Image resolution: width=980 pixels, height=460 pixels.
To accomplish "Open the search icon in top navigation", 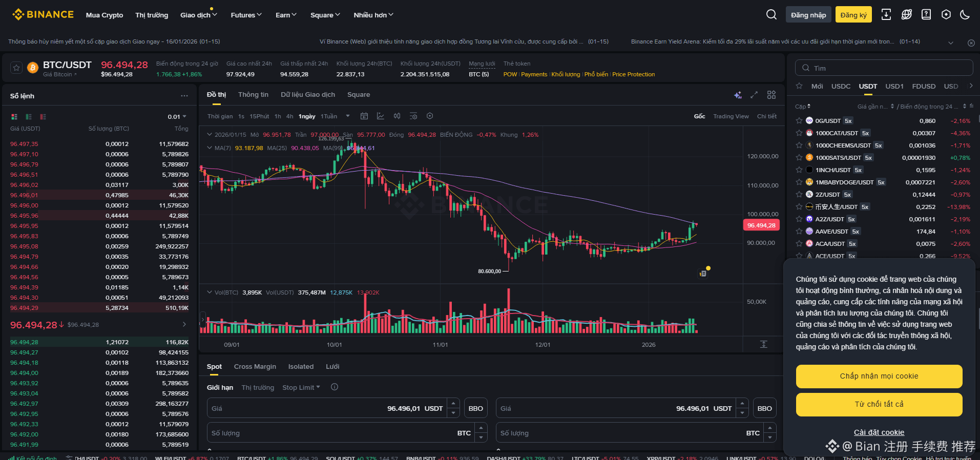I will (x=771, y=14).
